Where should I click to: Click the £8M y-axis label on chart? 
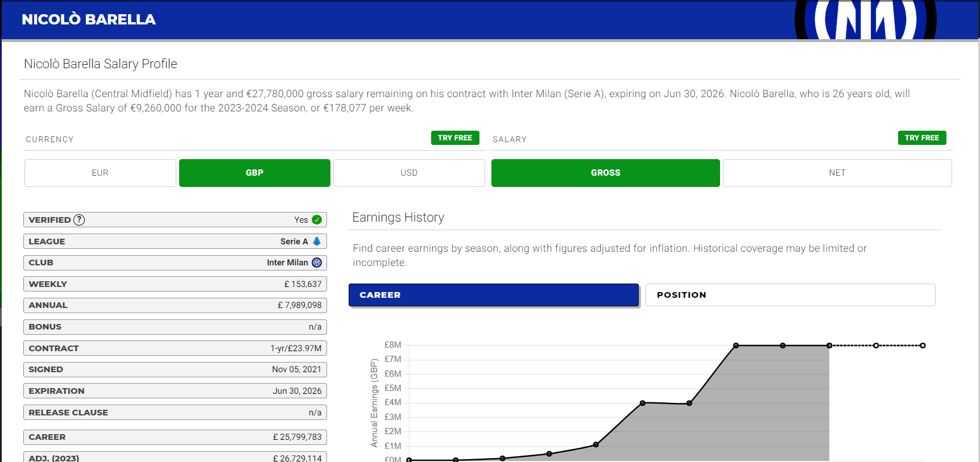[x=393, y=345]
